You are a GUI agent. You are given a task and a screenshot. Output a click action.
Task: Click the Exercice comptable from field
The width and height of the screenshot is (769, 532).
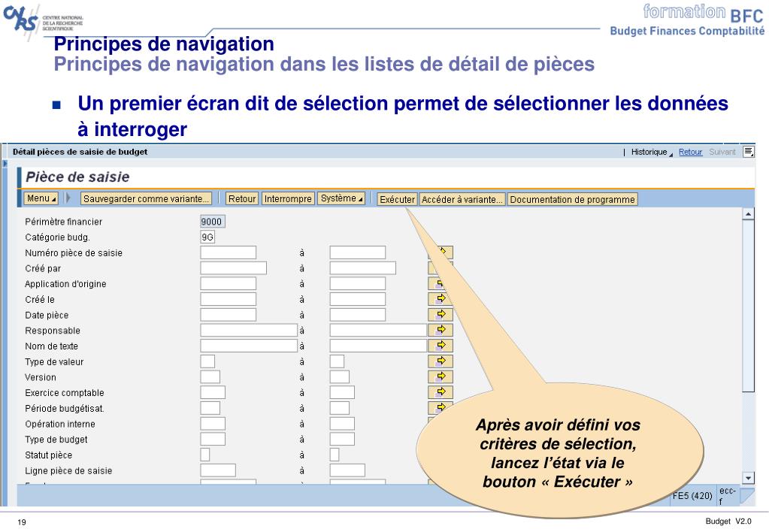click(213, 392)
